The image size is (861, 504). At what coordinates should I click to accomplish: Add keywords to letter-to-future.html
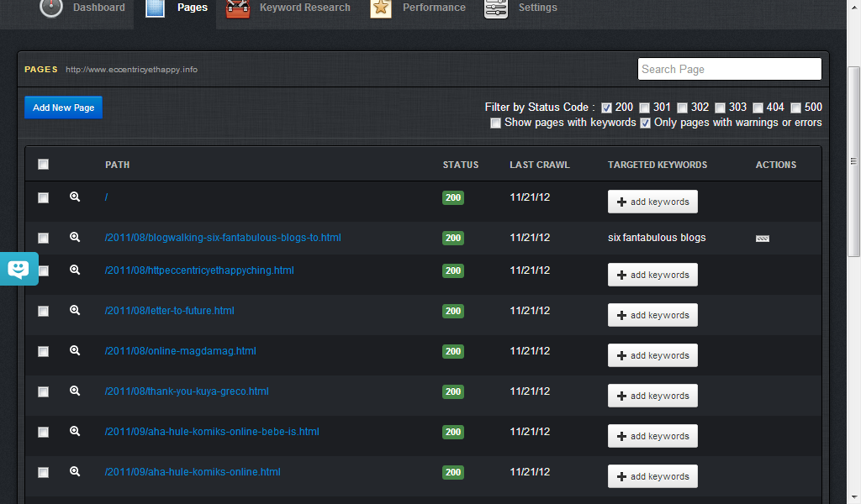[x=652, y=315]
